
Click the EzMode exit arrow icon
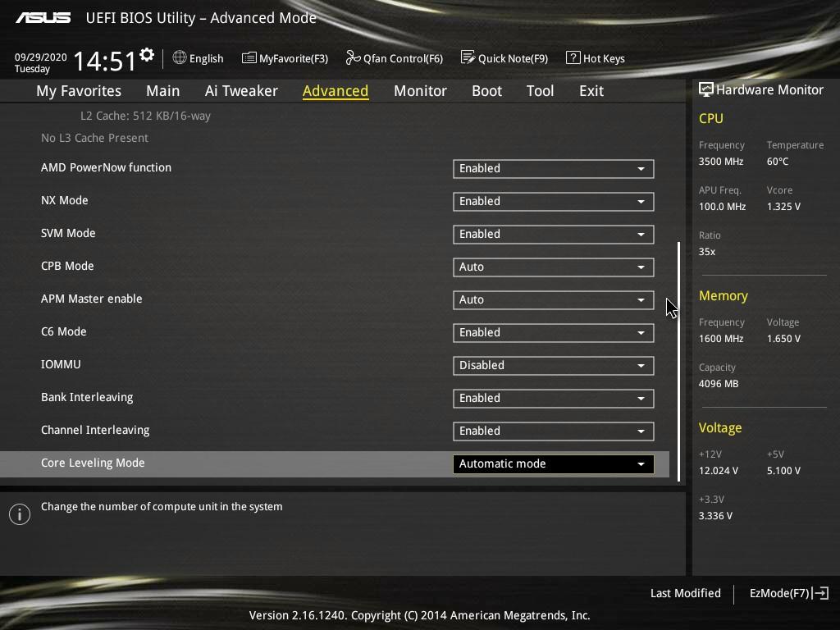pos(820,593)
